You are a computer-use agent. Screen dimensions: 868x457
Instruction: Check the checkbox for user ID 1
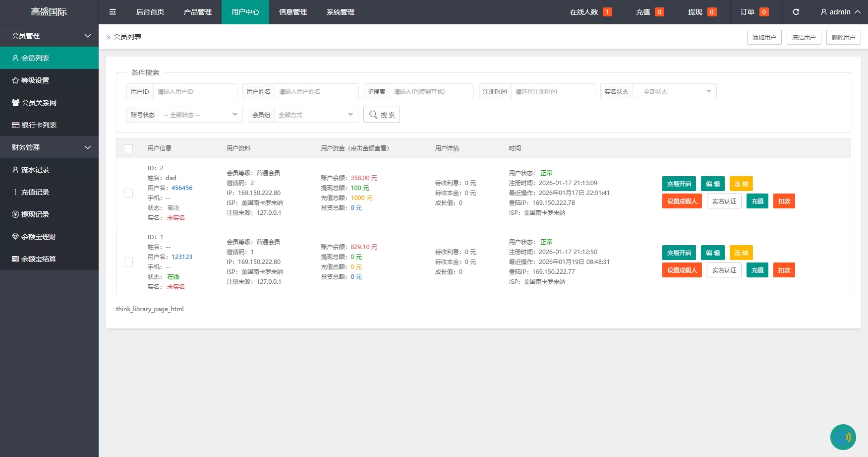[x=128, y=261]
